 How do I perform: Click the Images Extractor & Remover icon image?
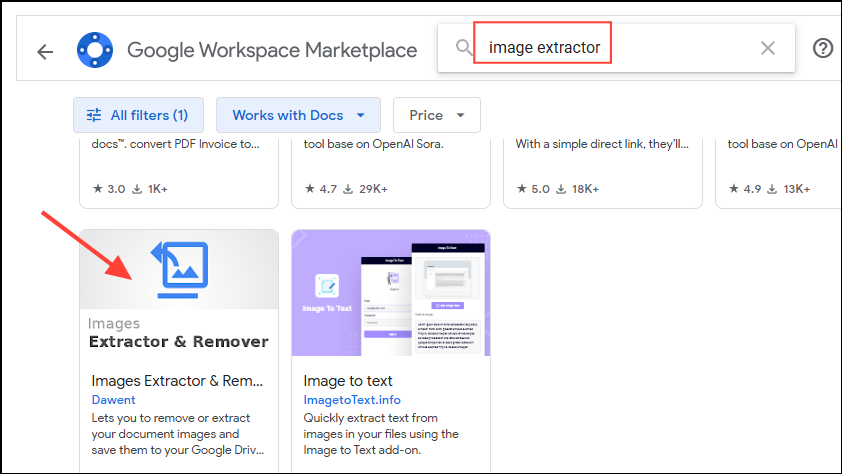[x=179, y=269]
